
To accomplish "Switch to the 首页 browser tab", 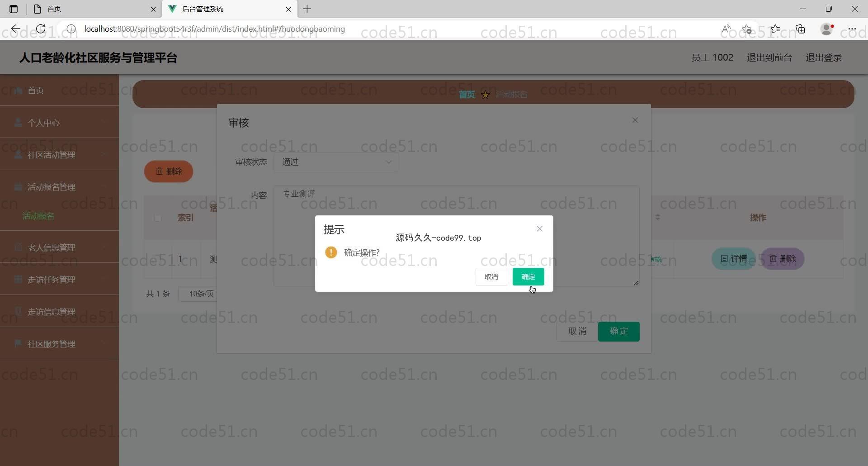I will [94, 9].
